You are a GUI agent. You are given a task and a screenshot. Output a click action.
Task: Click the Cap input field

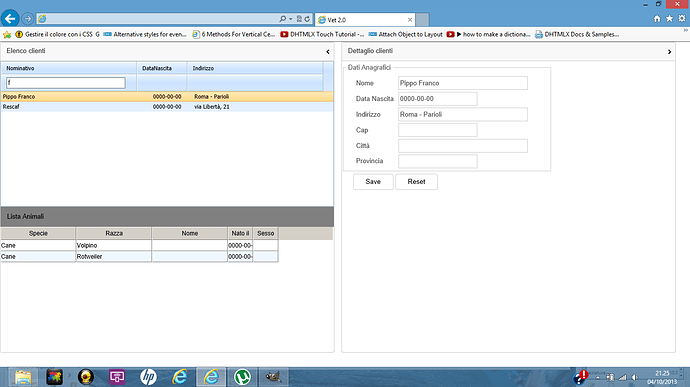437,130
